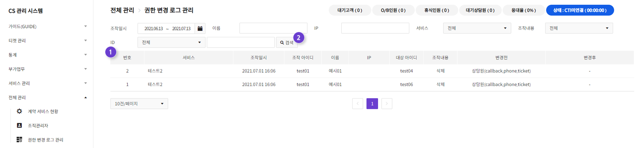Click the 검색 search button
Screen dimensions: 644x148
click(286, 42)
